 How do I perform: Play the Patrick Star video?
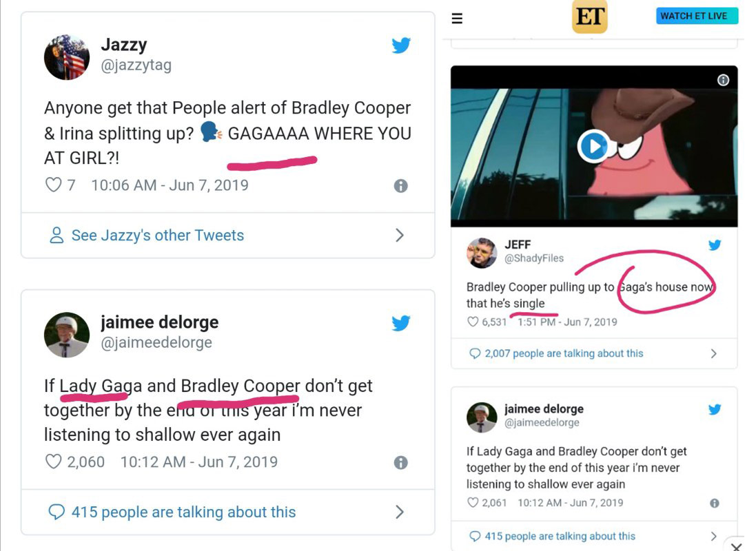point(593,146)
